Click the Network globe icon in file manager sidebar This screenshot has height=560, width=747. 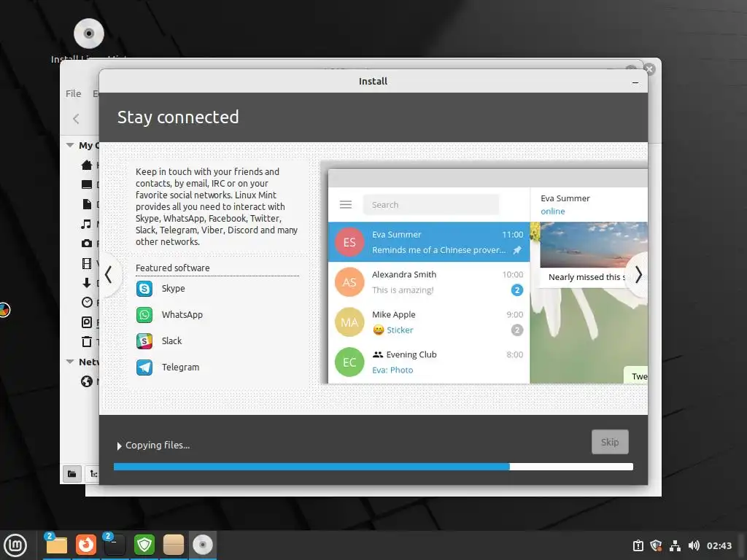coord(87,381)
